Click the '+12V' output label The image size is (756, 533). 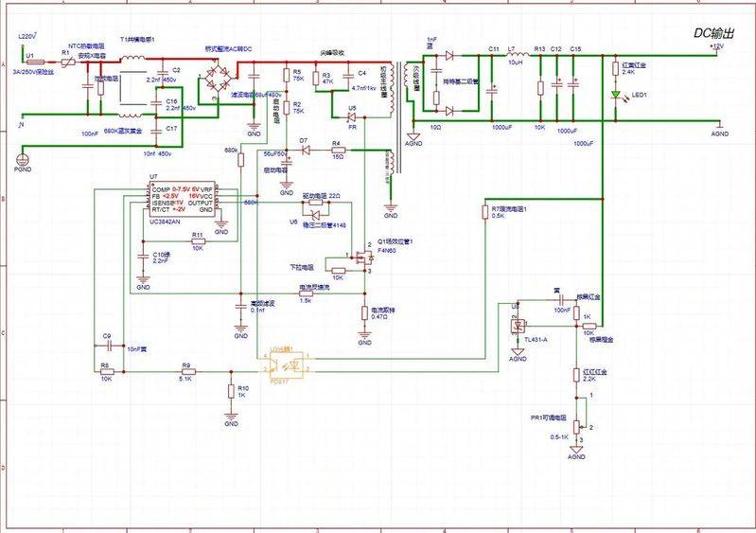716,46
